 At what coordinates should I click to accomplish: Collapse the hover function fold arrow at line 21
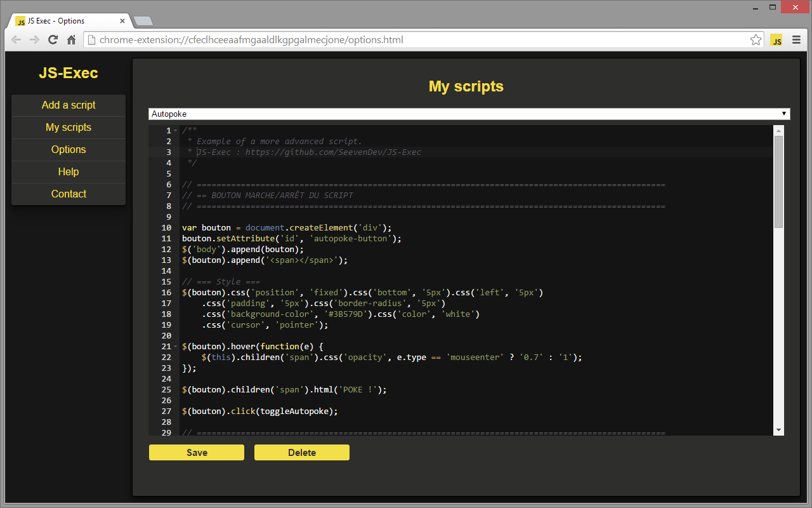[176, 347]
